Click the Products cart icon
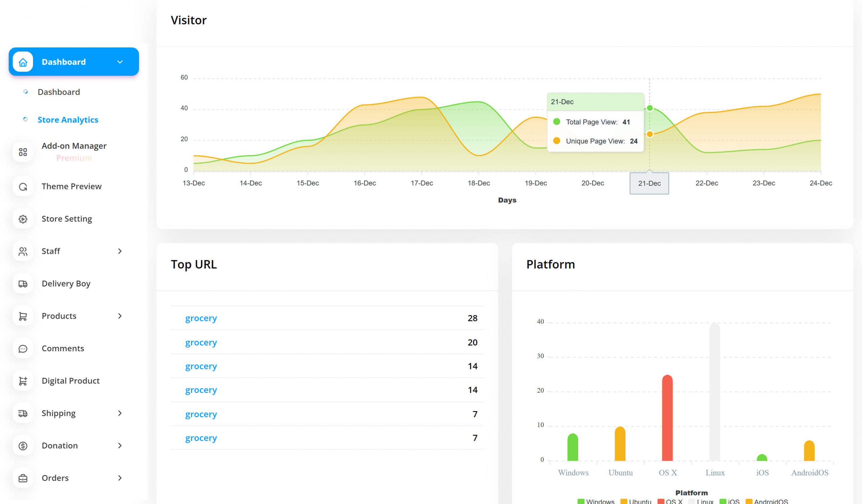Image resolution: width=862 pixels, height=504 pixels. click(x=23, y=316)
